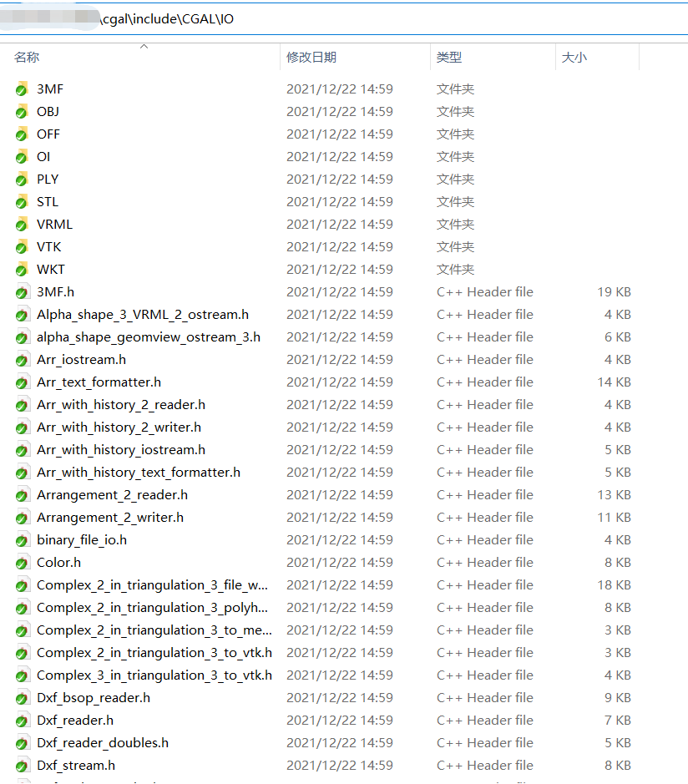Select the VRML folder name
The image size is (688, 784).
54,224
